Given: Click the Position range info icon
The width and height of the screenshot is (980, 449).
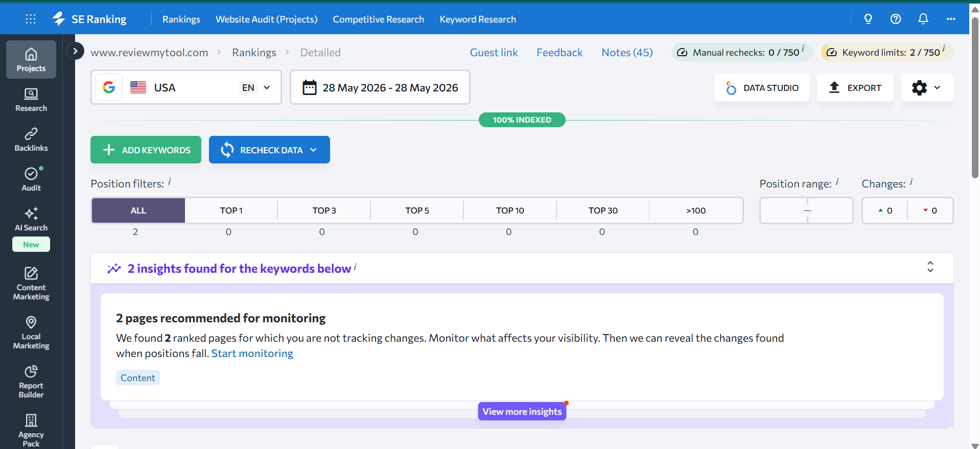Looking at the screenshot, I should (x=837, y=181).
